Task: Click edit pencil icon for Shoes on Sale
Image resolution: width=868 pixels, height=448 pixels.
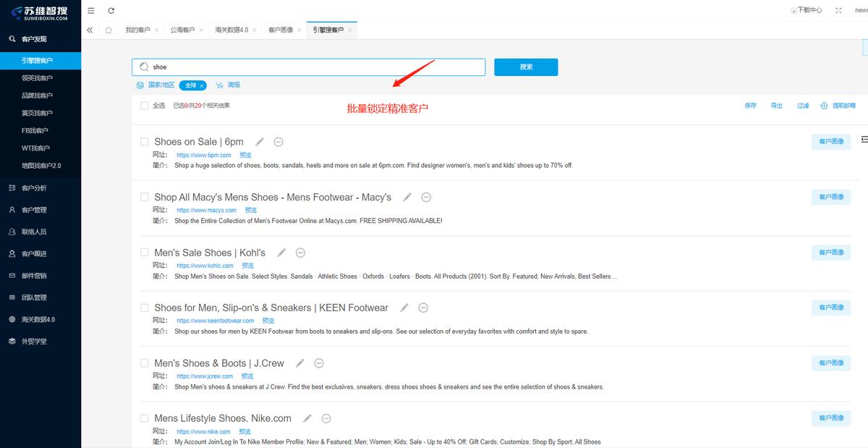Action: [260, 142]
